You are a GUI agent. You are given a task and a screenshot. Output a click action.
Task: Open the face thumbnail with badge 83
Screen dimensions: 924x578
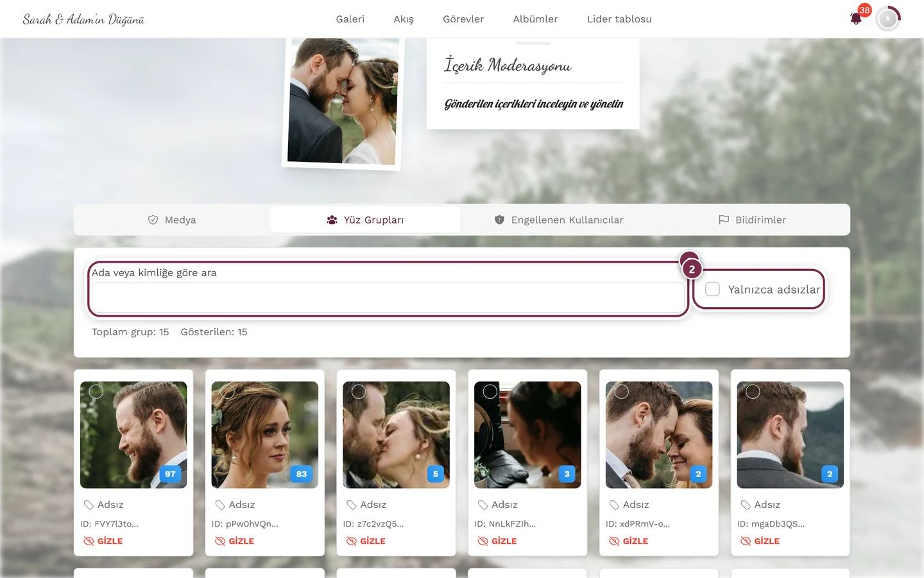click(265, 435)
